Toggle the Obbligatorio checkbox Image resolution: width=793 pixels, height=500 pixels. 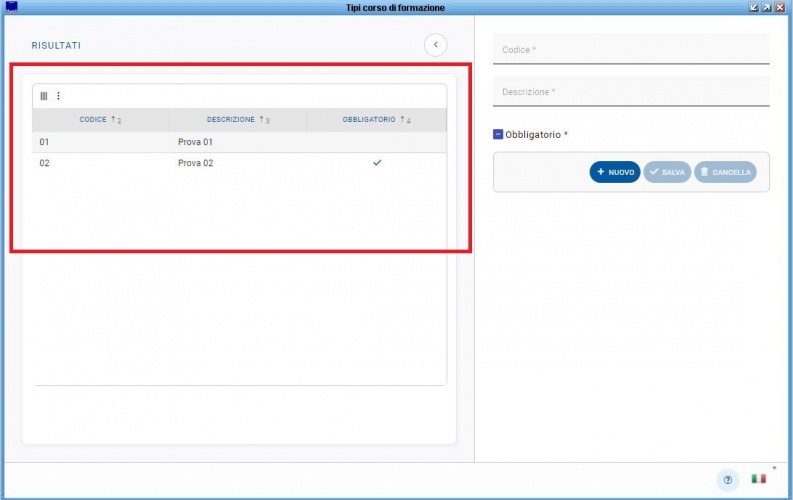[498, 134]
